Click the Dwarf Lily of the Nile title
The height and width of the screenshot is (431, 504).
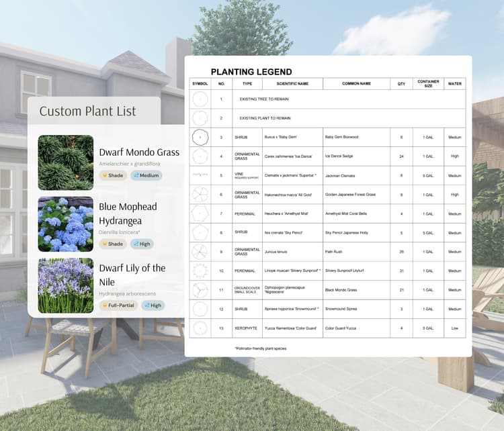pyautogui.click(x=132, y=275)
